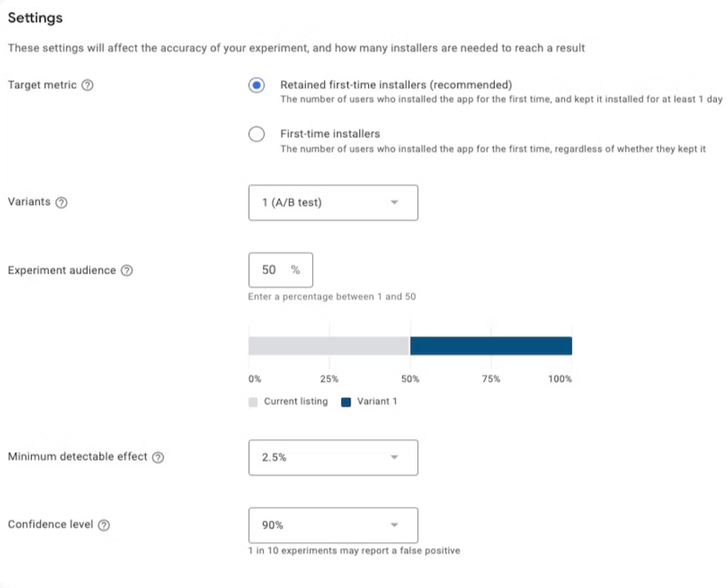Open help icon beside Variants label
Image resolution: width=728 pixels, height=588 pixels.
[61, 202]
